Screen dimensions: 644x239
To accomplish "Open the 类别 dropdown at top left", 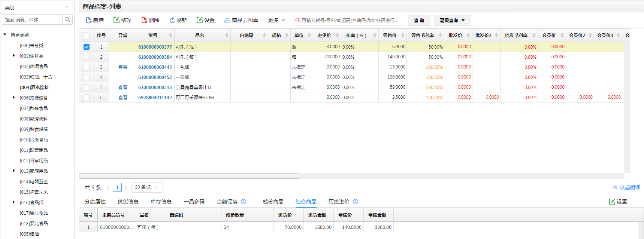I will [37, 7].
